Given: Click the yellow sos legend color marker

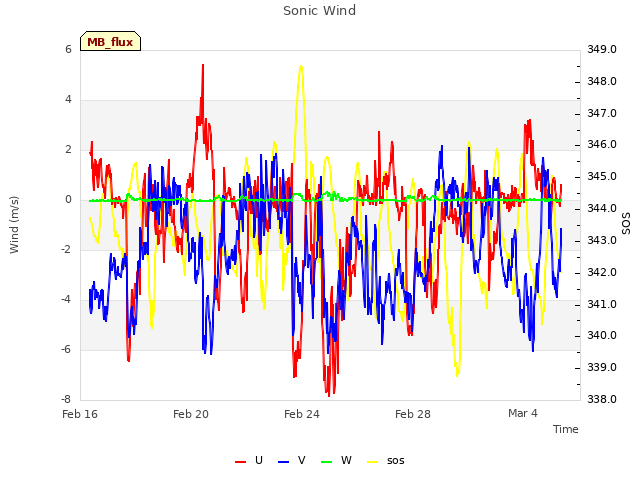Looking at the screenshot, I should (373, 462).
